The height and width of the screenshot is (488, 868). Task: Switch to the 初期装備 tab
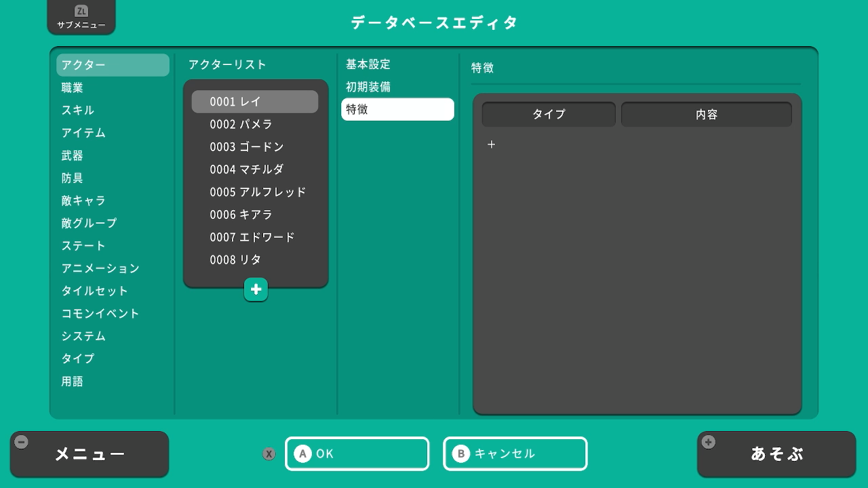[368, 87]
